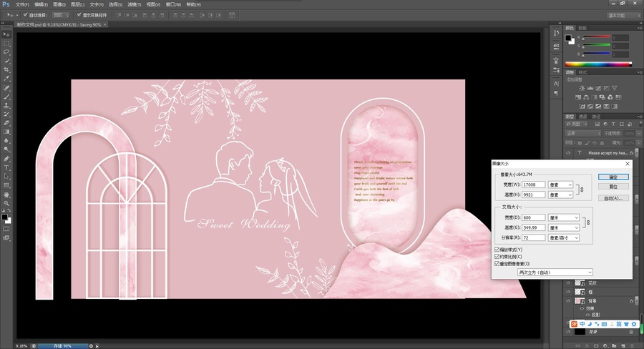This screenshot has height=349, width=644.
Task: Select the Rectangular Marquee tool
Action: click(x=6, y=44)
